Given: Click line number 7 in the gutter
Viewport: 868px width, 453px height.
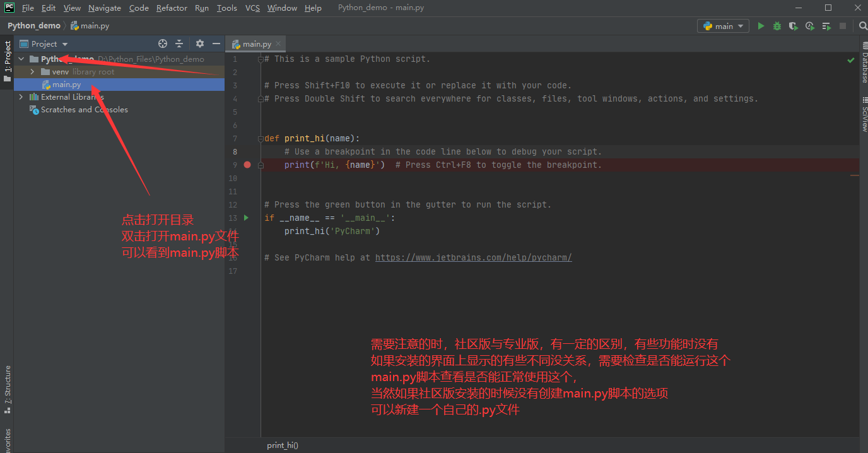Looking at the screenshot, I should [x=235, y=139].
